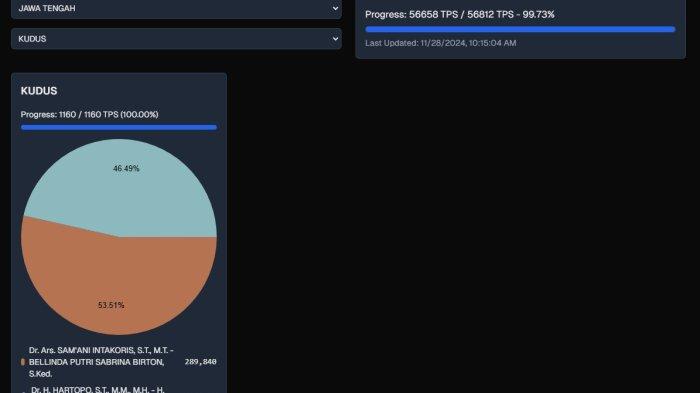Click the 'Progress: 56658 TPS / 56812 TPS' text
The image size is (700, 393).
(460, 15)
